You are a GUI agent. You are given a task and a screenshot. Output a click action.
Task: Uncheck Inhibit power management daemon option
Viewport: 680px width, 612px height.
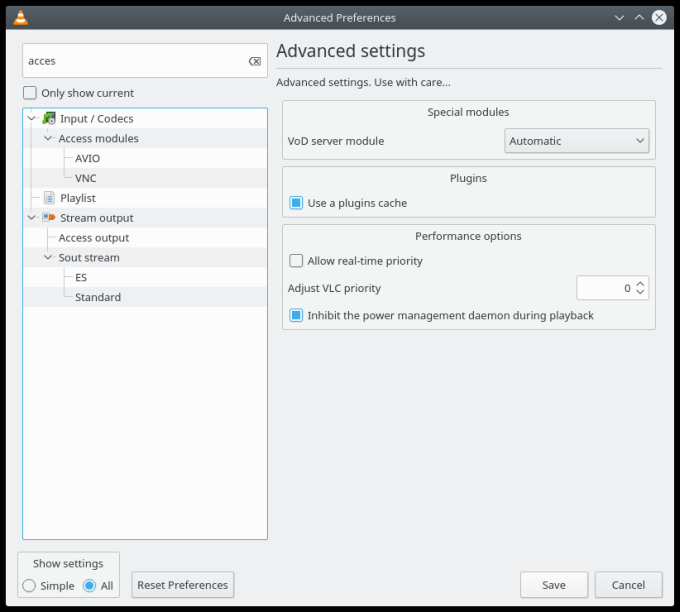click(296, 315)
